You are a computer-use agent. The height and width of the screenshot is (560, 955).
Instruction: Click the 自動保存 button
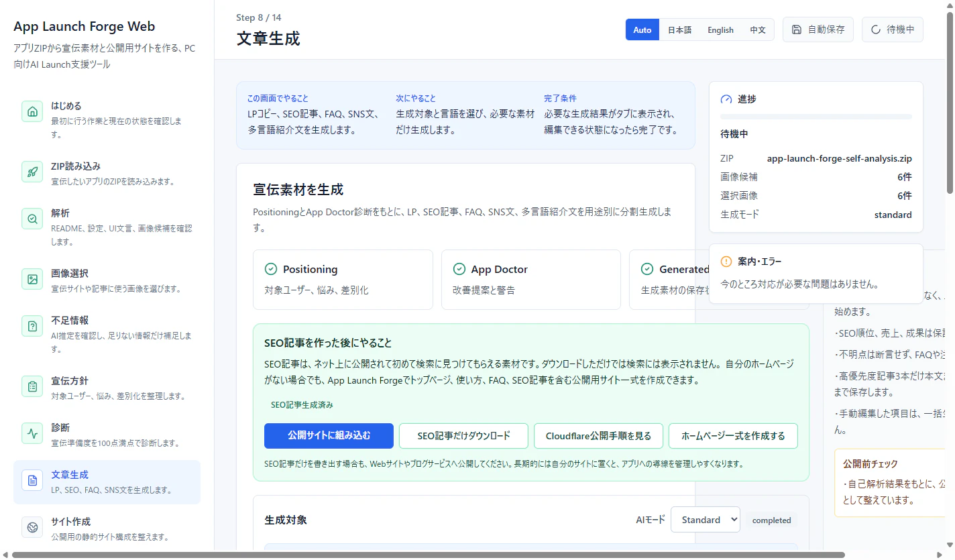pyautogui.click(x=818, y=30)
